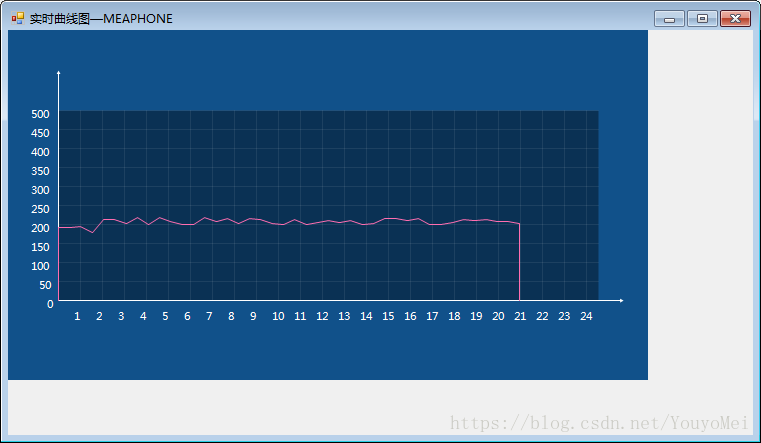Click the X-axis label 13

[344, 316]
